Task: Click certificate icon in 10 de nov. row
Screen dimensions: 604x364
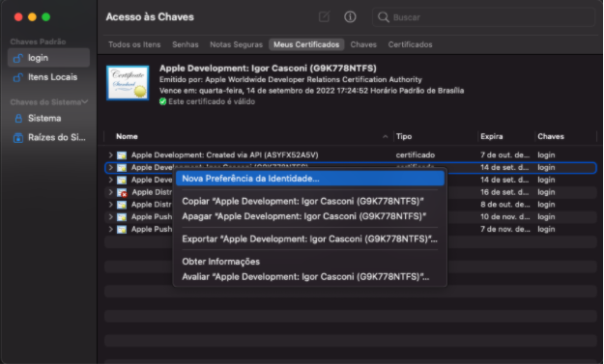Action: pos(122,217)
